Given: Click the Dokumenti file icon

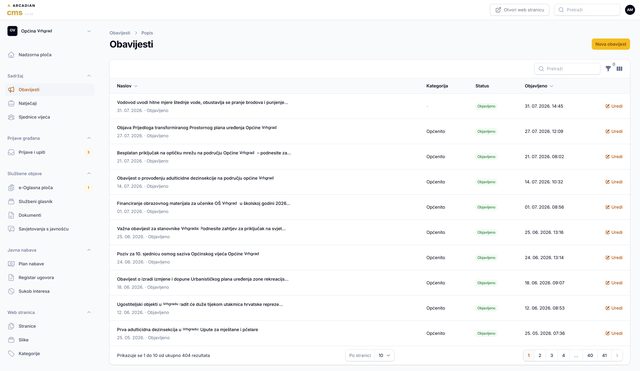Looking at the screenshot, I should tap(11, 215).
